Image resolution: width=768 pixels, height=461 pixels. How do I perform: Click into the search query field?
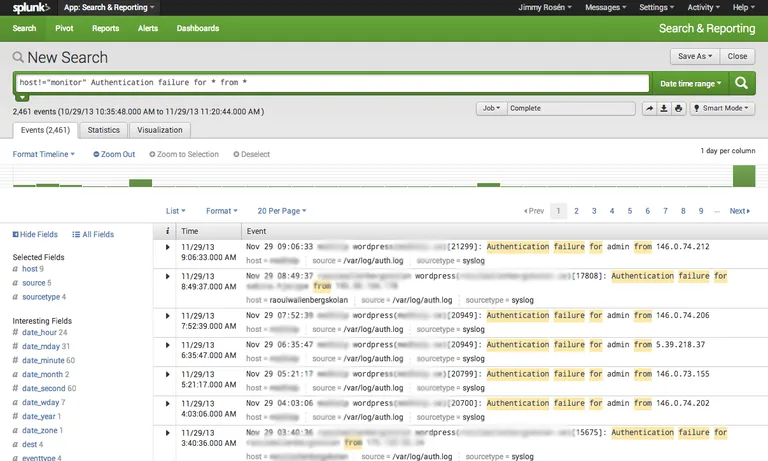point(332,83)
